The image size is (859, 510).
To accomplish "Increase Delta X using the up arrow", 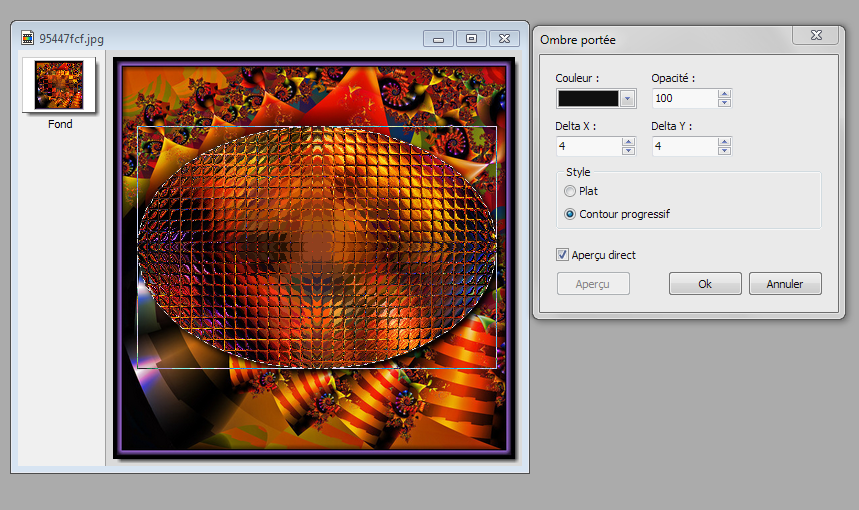I will coord(628,142).
